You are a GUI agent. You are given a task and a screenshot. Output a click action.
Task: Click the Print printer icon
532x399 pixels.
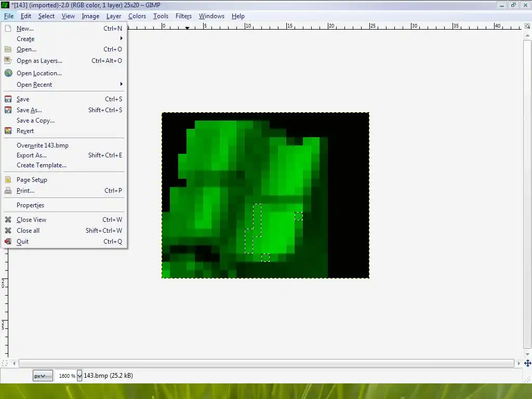click(x=8, y=191)
